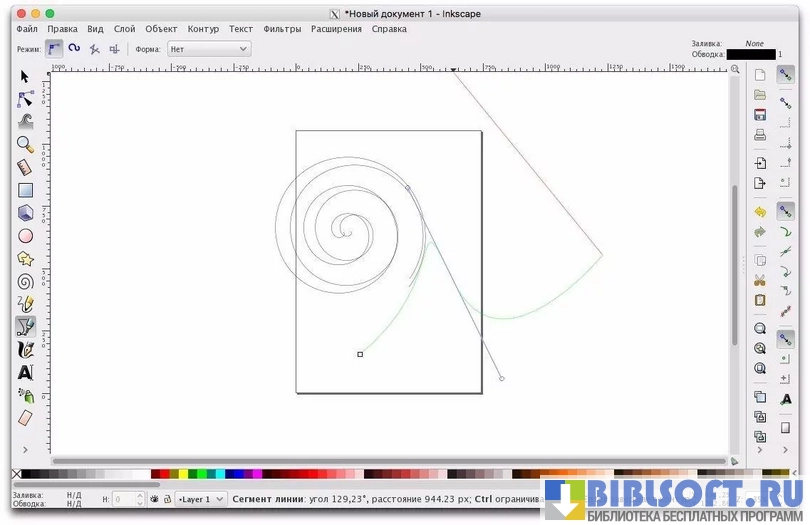Open the Фильтры menu

pyautogui.click(x=282, y=29)
